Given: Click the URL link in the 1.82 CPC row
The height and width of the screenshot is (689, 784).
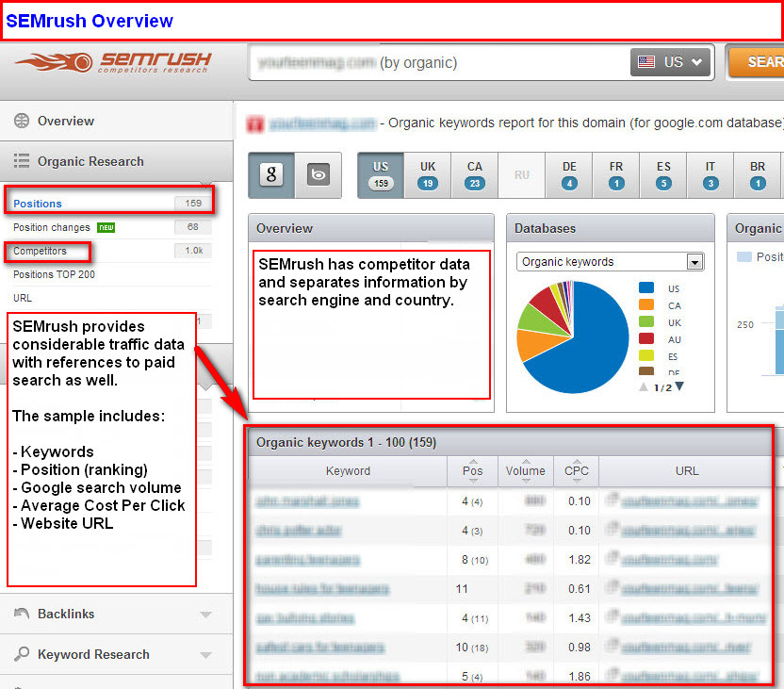Looking at the screenshot, I should [669, 560].
